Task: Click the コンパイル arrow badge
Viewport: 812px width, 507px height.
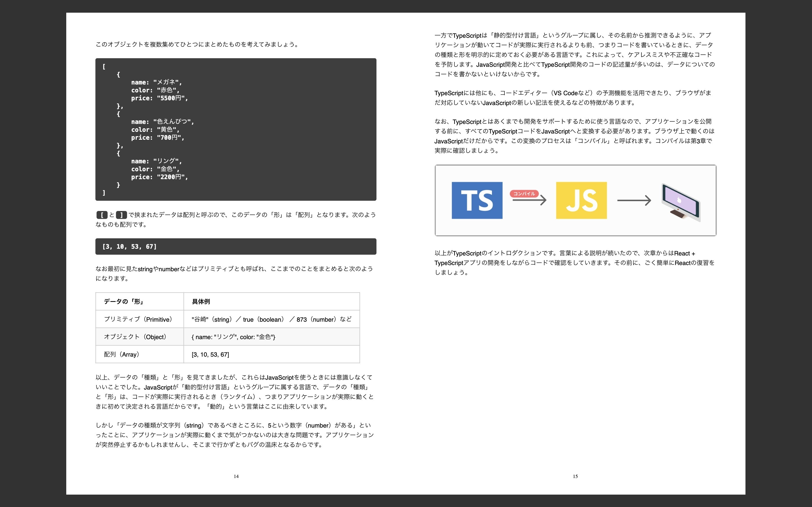Action: [524, 194]
